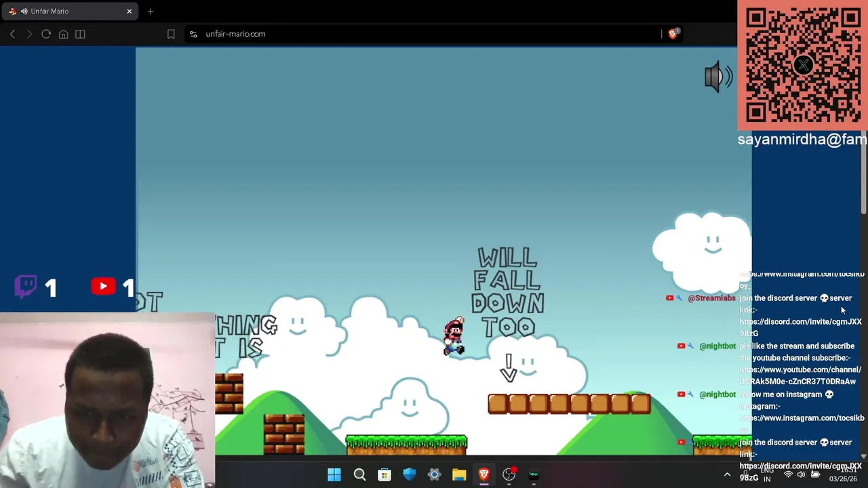Open site settings icon in address bar
Image resolution: width=868 pixels, height=488 pixels.
(x=193, y=34)
